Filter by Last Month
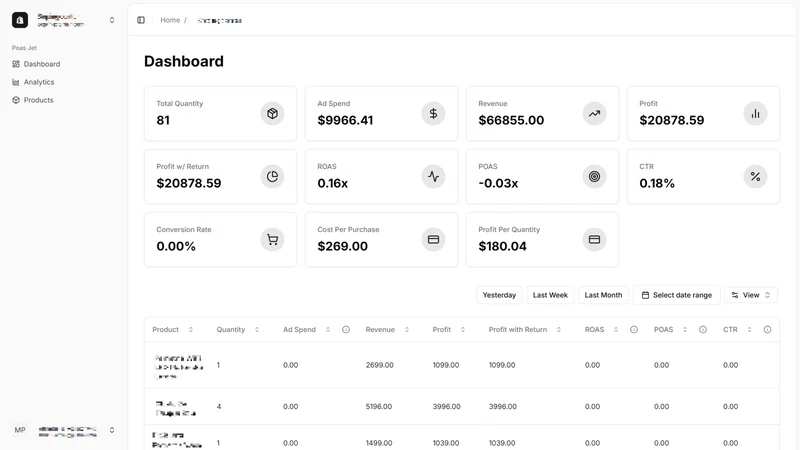This screenshot has width=800, height=450. (x=603, y=295)
